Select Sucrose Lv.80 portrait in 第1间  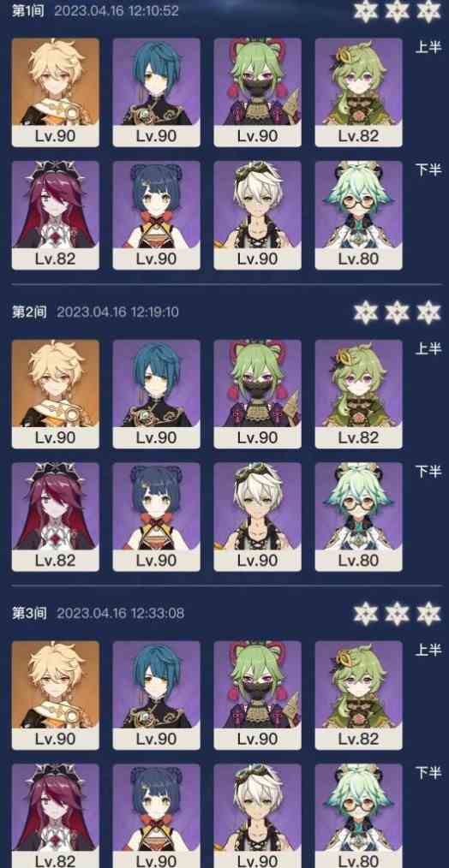pos(359,216)
